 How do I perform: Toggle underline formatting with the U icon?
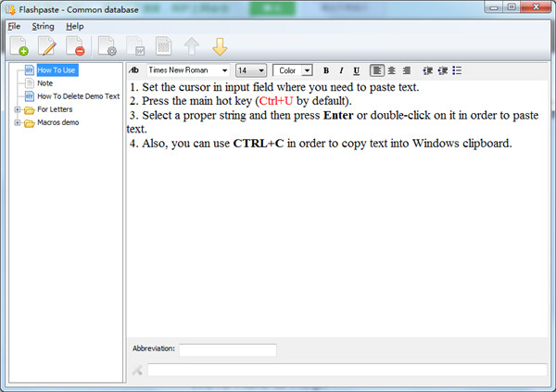pos(357,70)
